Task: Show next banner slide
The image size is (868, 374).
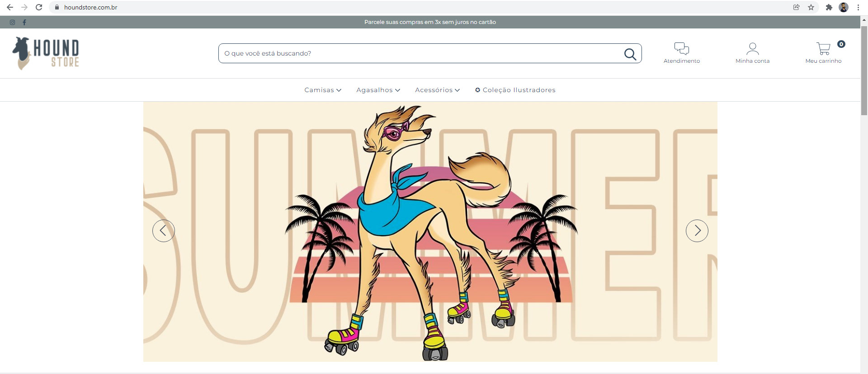Action: point(697,231)
